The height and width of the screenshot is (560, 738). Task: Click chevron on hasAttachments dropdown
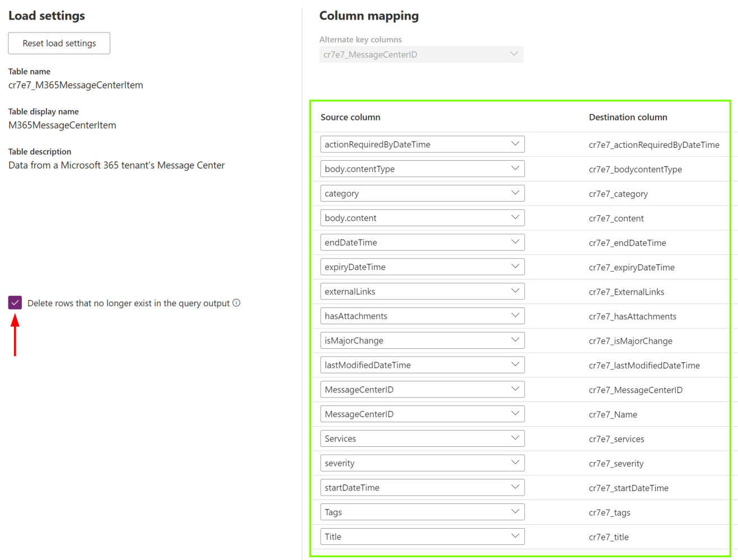click(515, 316)
